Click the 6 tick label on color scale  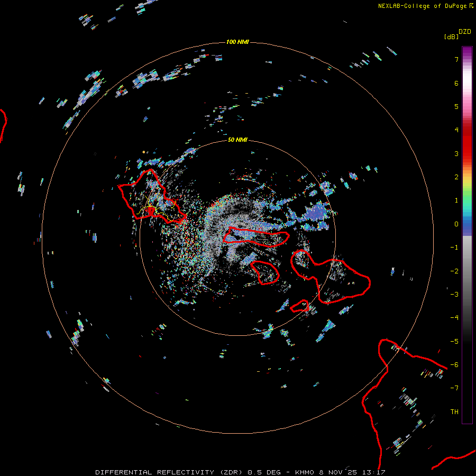[x=456, y=83]
